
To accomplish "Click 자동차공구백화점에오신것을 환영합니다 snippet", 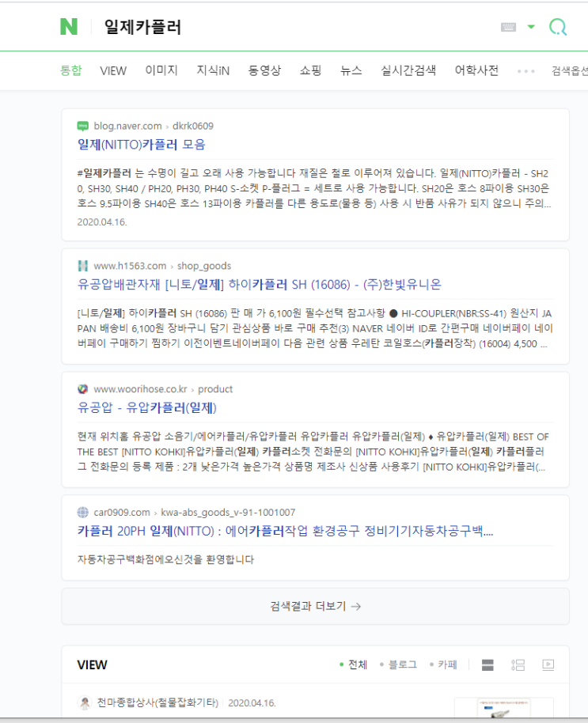I will tap(165, 559).
